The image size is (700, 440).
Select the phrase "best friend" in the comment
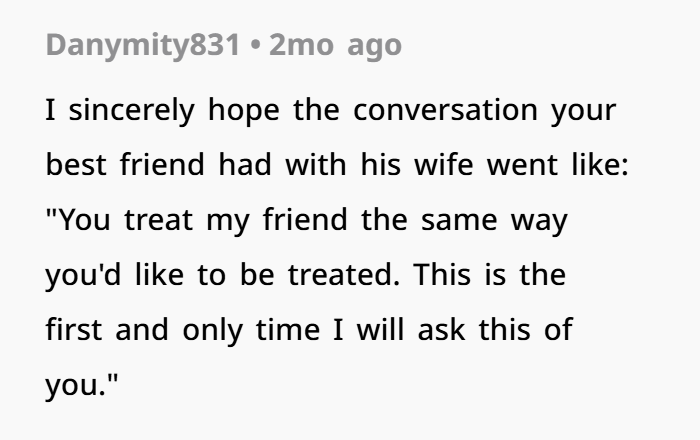pyautogui.click(x=125, y=164)
